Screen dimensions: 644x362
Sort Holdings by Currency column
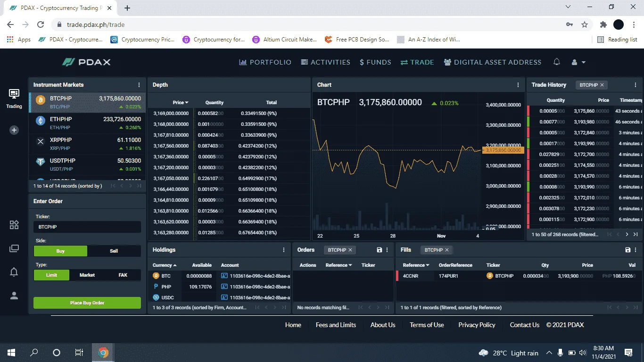click(x=165, y=265)
